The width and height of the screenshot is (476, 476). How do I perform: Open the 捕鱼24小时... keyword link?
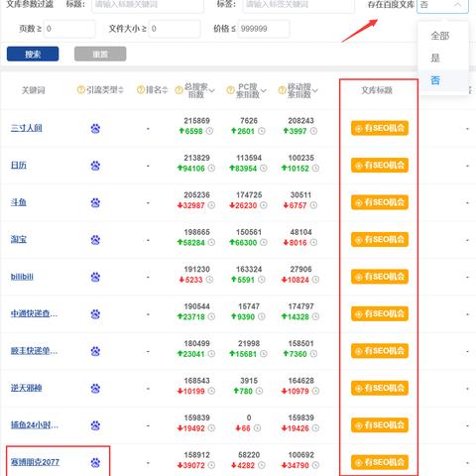(35, 425)
